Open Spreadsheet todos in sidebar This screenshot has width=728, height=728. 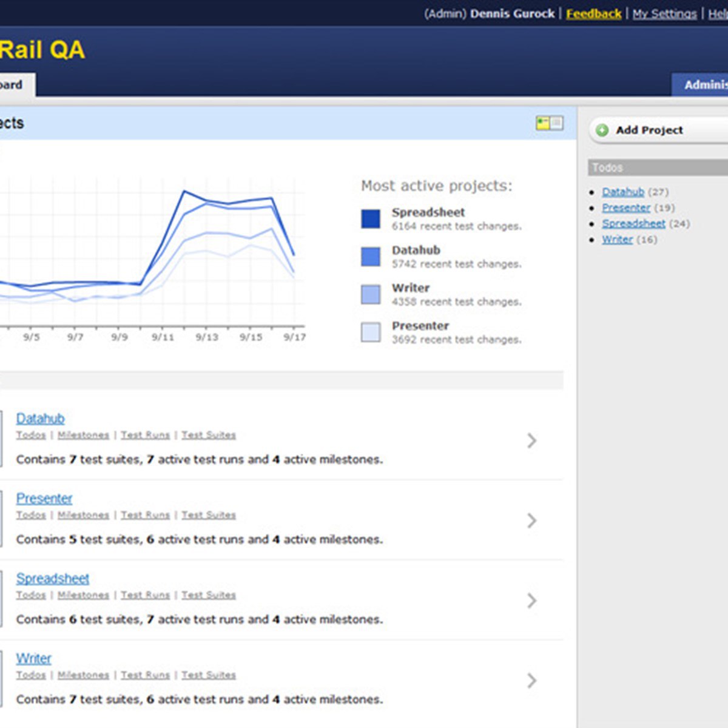click(x=633, y=223)
